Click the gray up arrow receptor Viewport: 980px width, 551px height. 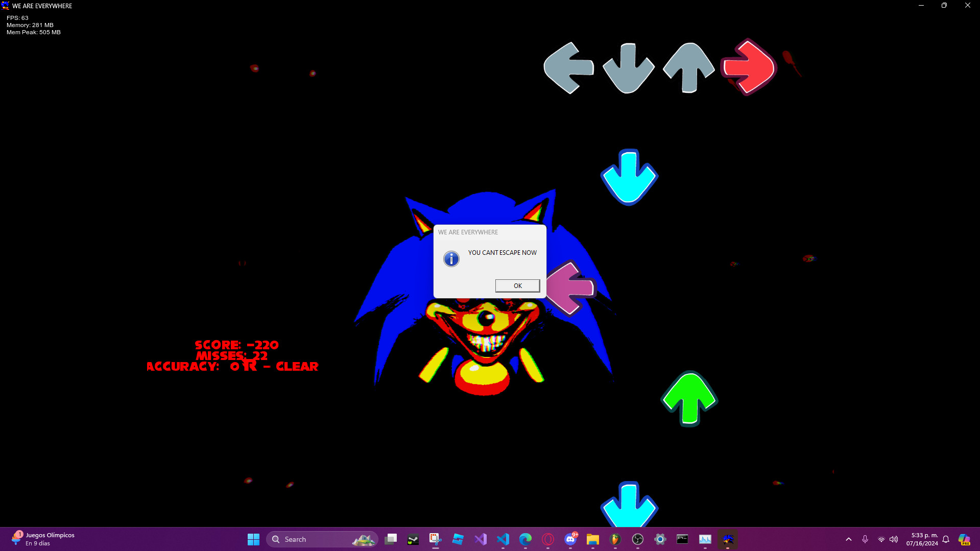click(x=688, y=68)
